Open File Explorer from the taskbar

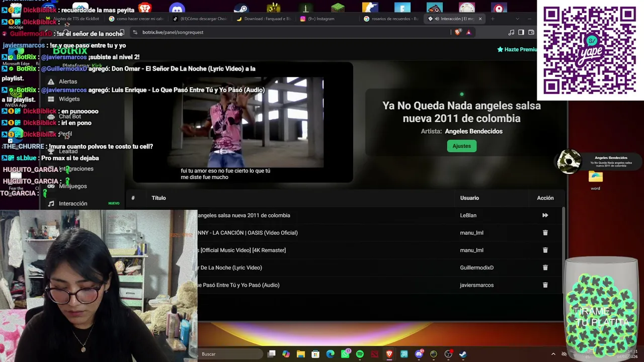301,354
